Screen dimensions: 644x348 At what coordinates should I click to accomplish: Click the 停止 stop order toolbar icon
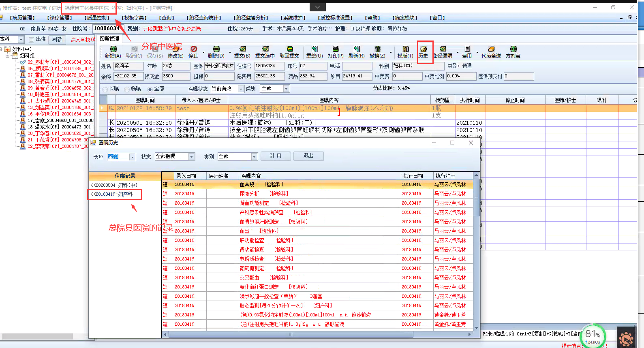(x=193, y=49)
